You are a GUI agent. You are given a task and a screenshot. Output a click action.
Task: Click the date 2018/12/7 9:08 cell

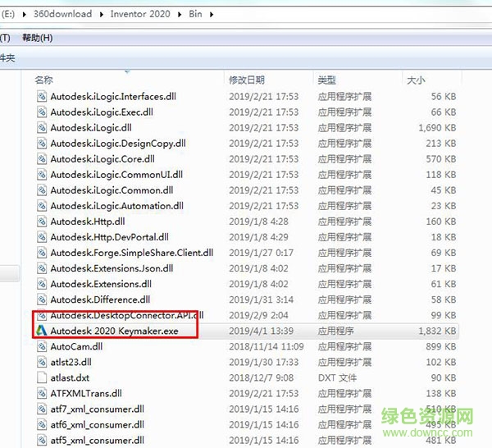[261, 377]
